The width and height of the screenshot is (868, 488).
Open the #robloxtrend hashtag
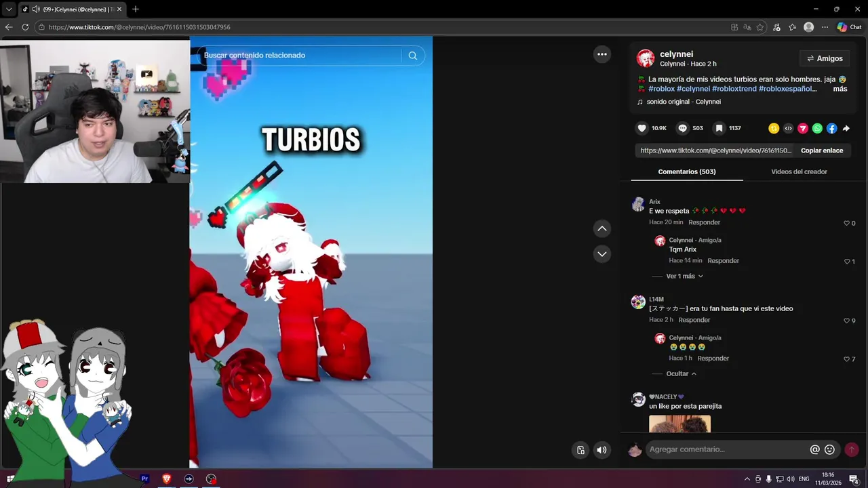pos(734,89)
